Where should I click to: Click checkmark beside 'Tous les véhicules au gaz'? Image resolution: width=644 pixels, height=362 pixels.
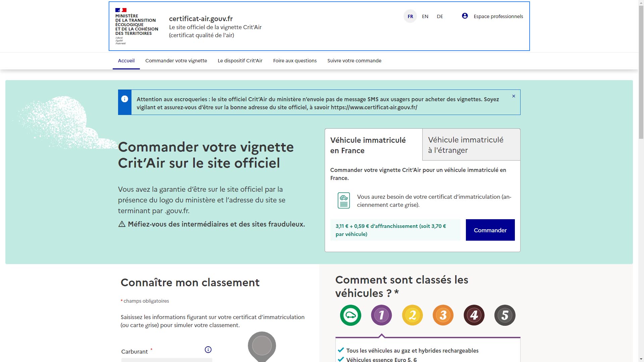click(x=341, y=350)
